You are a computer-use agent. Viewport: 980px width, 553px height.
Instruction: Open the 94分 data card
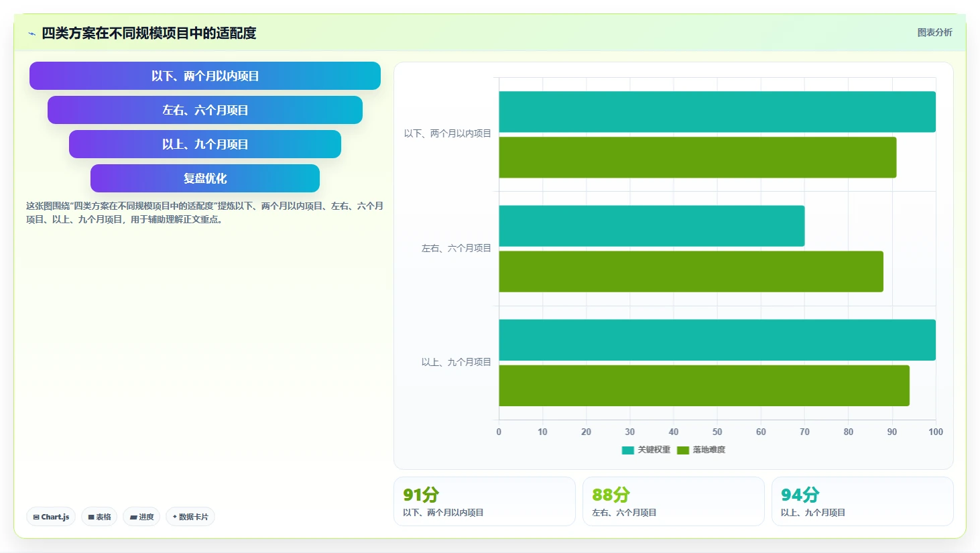click(863, 501)
